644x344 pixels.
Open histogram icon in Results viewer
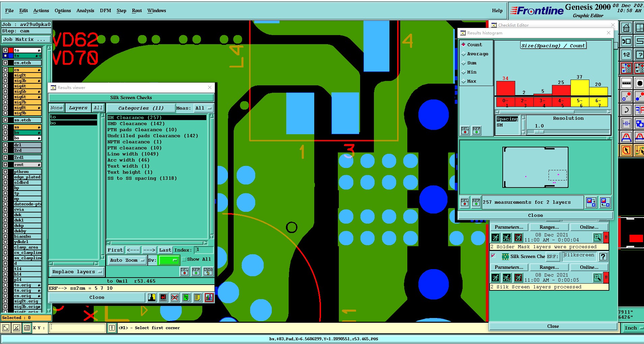click(209, 297)
